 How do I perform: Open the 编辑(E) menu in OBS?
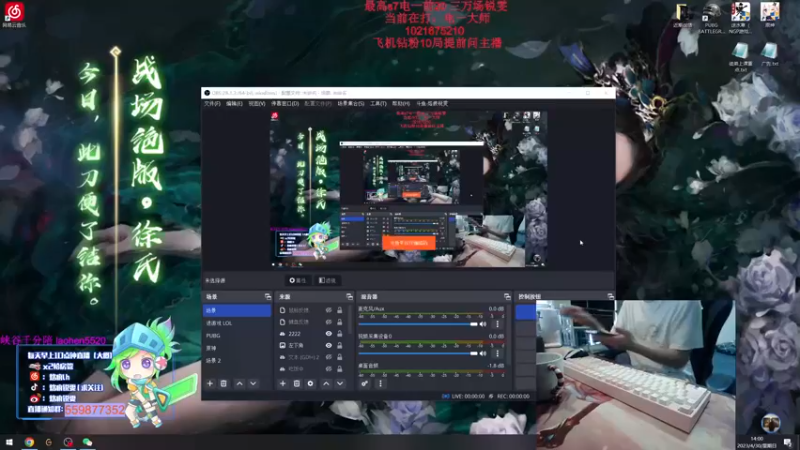pos(234,104)
